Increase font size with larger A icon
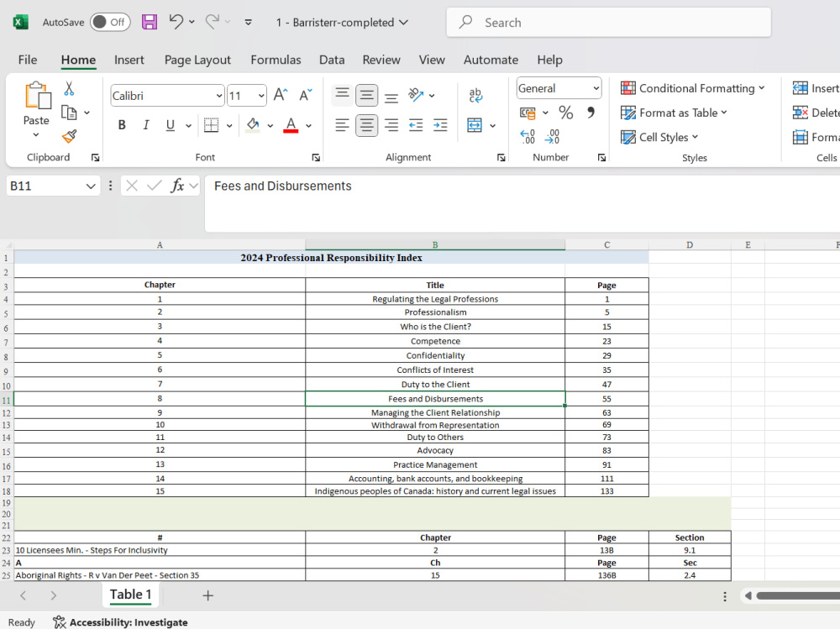Image resolution: width=840 pixels, height=629 pixels. (x=281, y=95)
